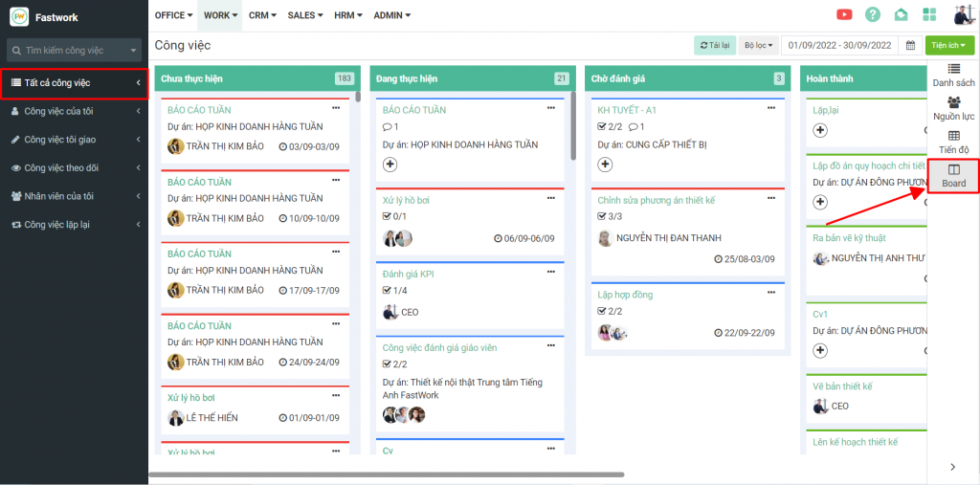Click the Tải lại reload button
980x485 pixels.
pyautogui.click(x=714, y=45)
